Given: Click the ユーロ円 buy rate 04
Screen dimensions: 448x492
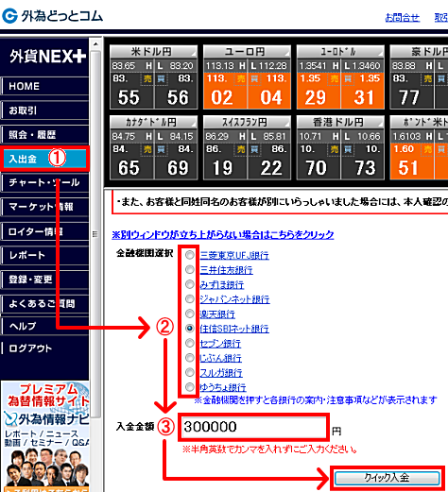Looking at the screenshot, I should click(271, 97).
